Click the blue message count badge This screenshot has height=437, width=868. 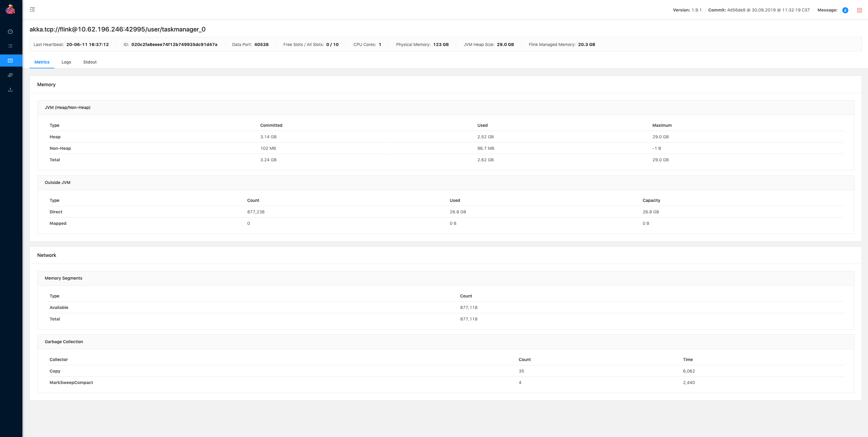845,10
